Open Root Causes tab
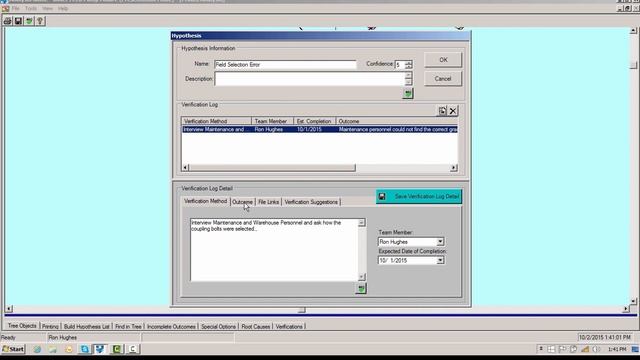This screenshot has width=640, height=360. click(256, 327)
